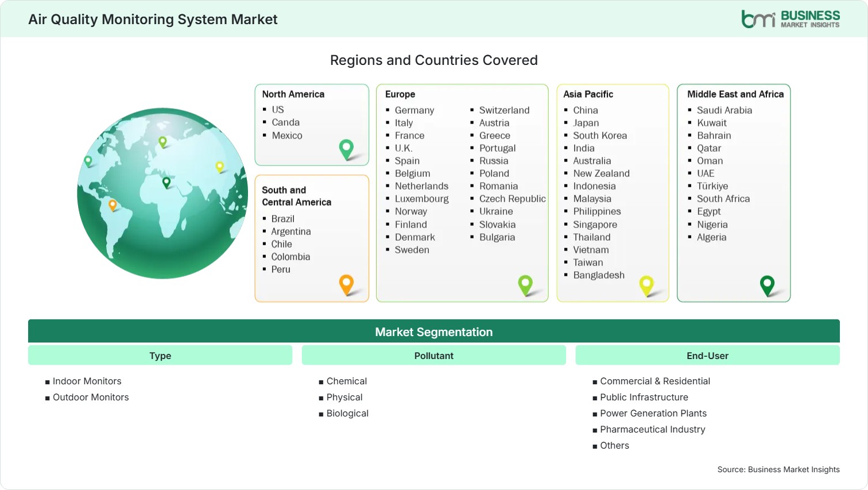Click UAE in Middle East list
This screenshot has width=868, height=490.
pyautogui.click(x=706, y=173)
